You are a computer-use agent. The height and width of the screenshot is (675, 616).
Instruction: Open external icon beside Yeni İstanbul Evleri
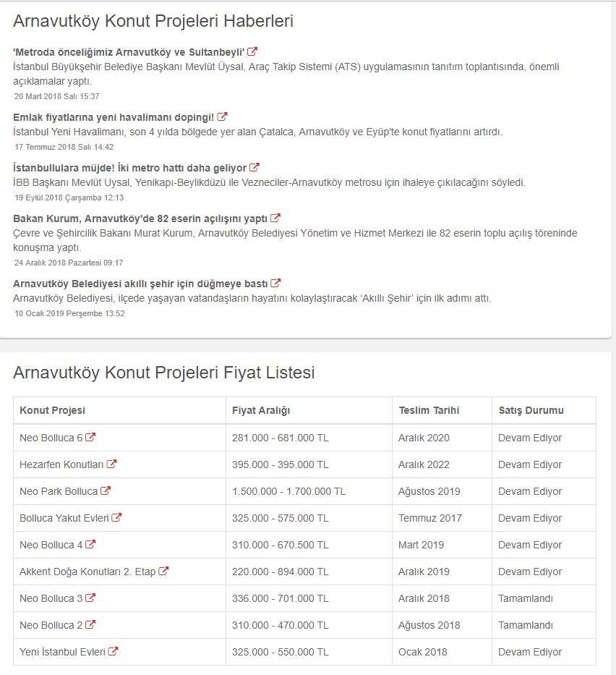pyautogui.click(x=113, y=651)
